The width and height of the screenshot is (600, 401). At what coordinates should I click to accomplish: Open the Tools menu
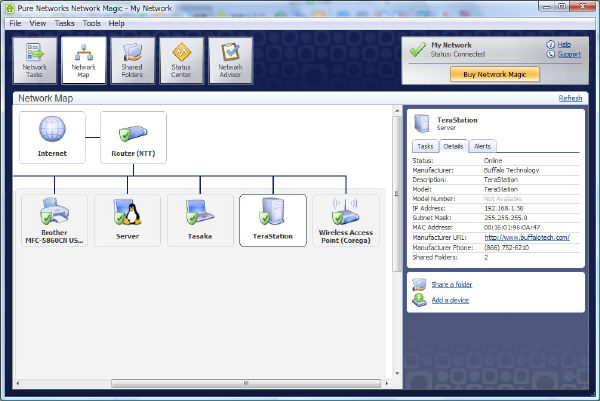(92, 23)
